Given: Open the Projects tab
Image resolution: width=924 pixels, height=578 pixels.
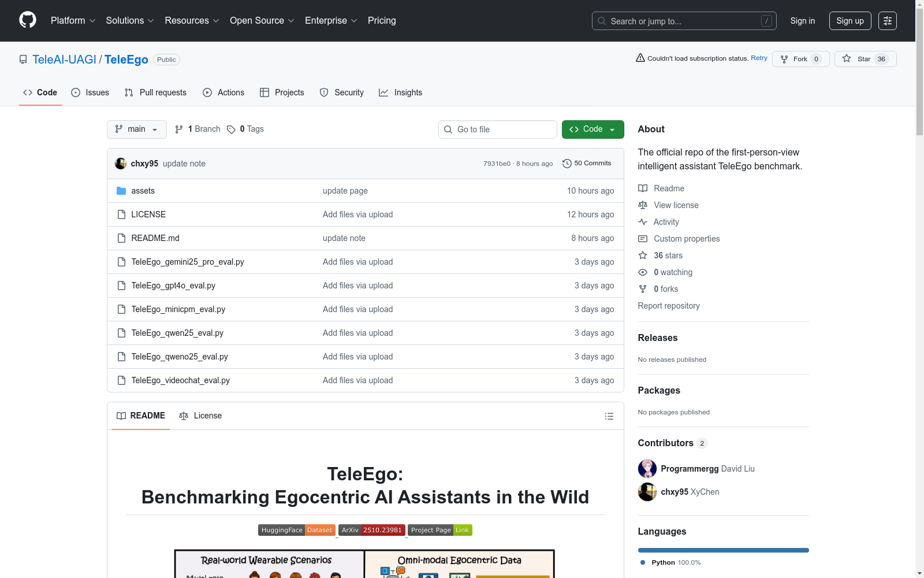Looking at the screenshot, I should point(282,92).
